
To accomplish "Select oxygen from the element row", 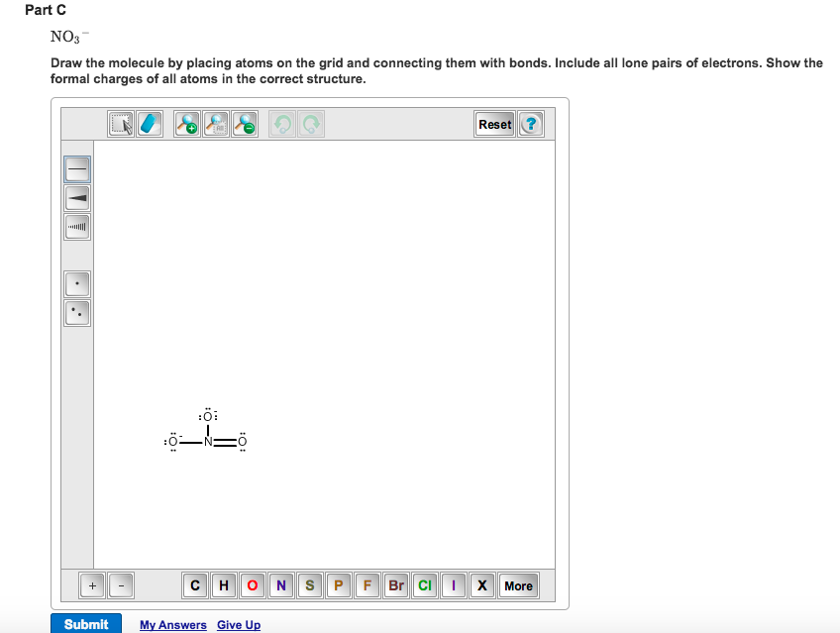I will [x=253, y=585].
